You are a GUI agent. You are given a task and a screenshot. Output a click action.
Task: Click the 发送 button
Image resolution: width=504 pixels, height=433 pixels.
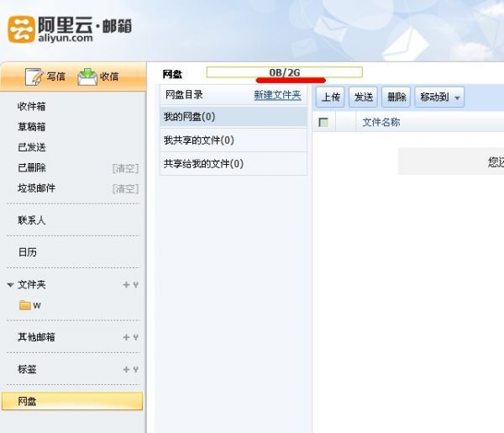pos(363,97)
